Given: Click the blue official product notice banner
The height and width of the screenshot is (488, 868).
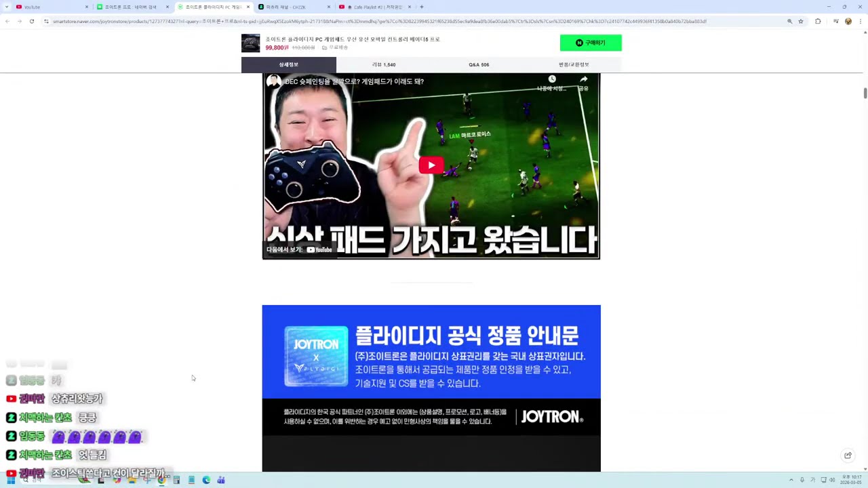Looking at the screenshot, I should 431,352.
